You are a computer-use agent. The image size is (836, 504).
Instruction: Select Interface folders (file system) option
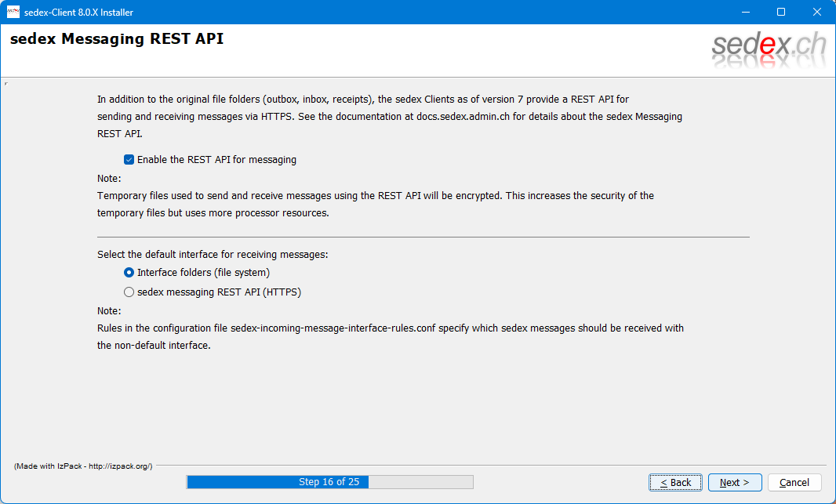129,273
